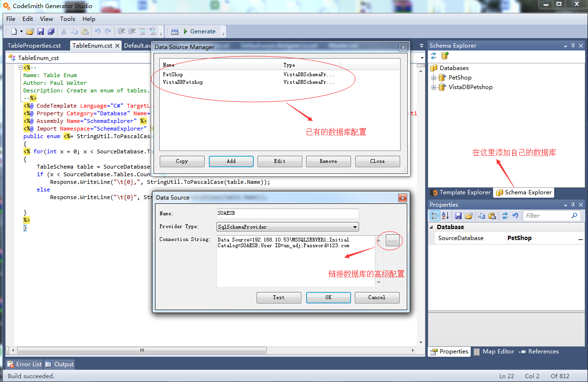The image size is (588, 382).
Task: Undo the last action in main toolbar
Action: pyautogui.click(x=97, y=31)
